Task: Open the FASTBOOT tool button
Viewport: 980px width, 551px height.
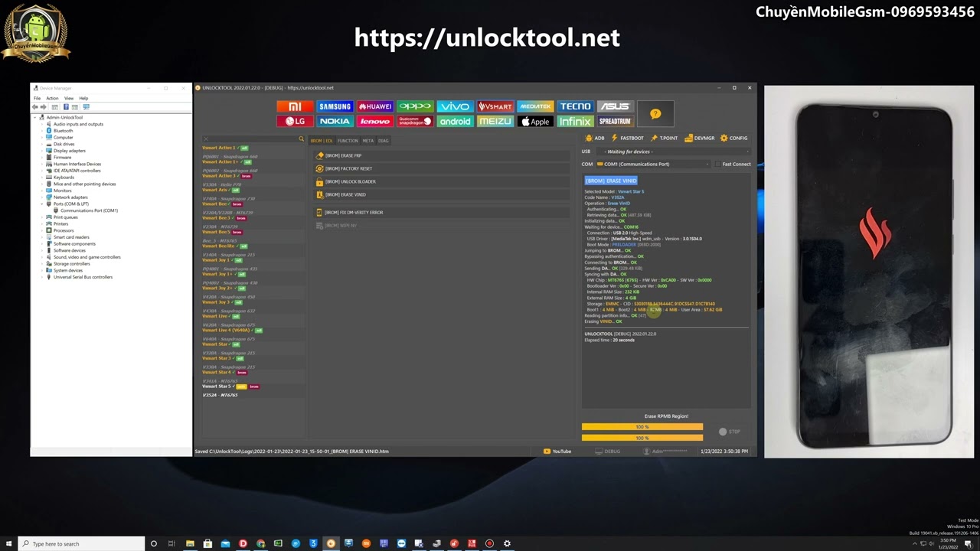Action: pos(628,138)
